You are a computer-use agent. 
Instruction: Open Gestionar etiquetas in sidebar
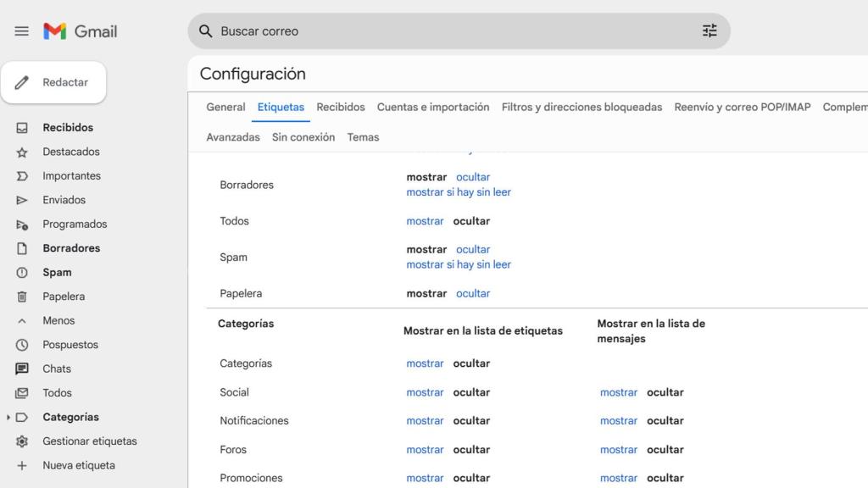pyautogui.click(x=90, y=441)
